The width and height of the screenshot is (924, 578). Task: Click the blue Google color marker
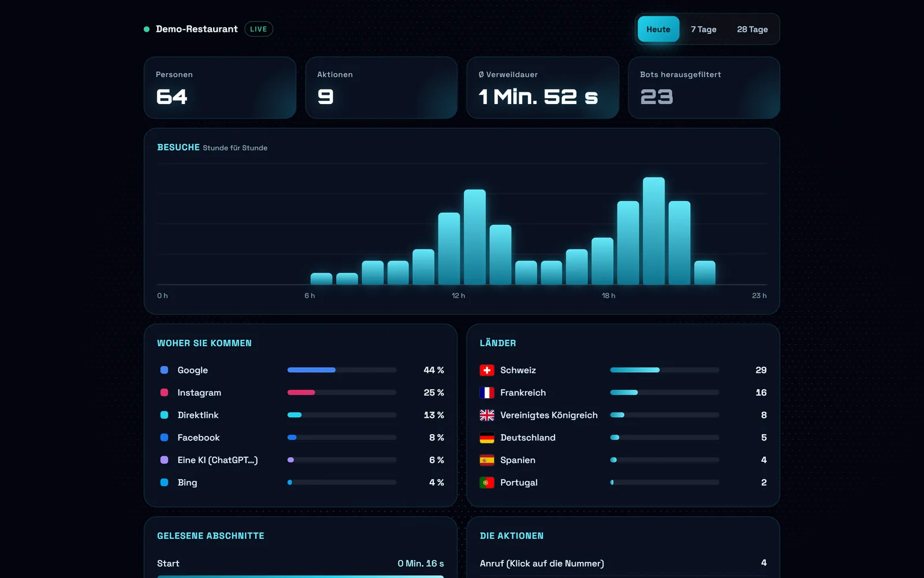tap(164, 370)
